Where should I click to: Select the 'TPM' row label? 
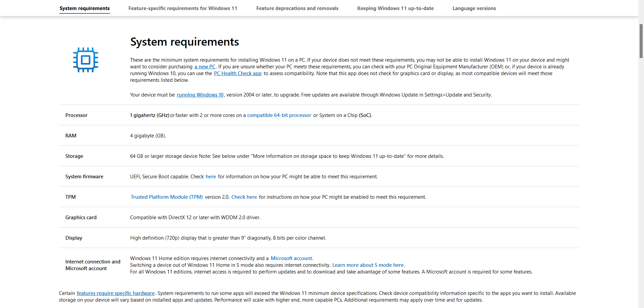coord(70,197)
